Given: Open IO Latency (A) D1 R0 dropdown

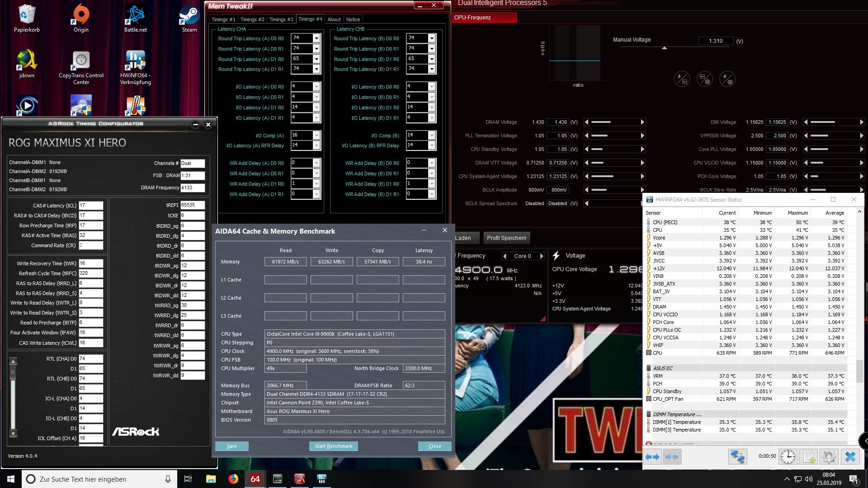Looking at the screenshot, I should (316, 108).
